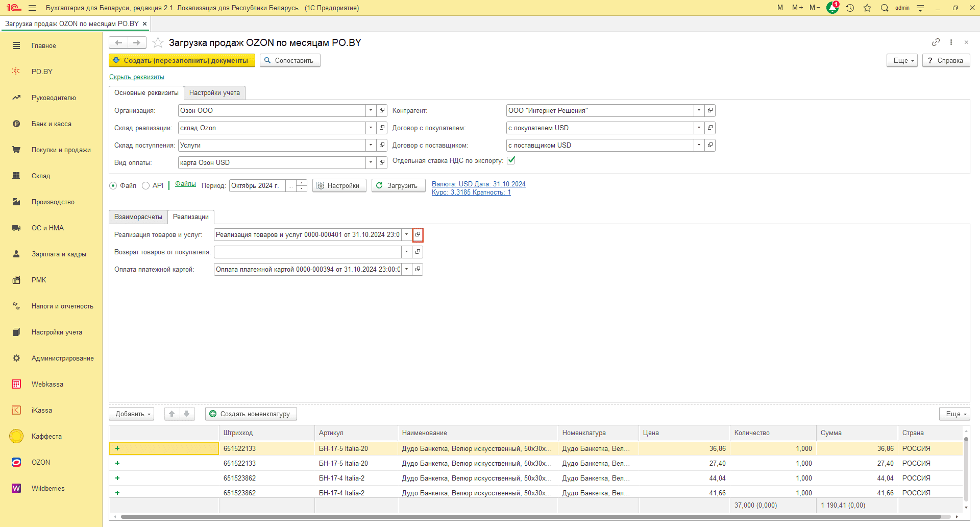Screen dimensions: 980x527
Task: Click the Сопоставить button
Action: coord(290,60)
